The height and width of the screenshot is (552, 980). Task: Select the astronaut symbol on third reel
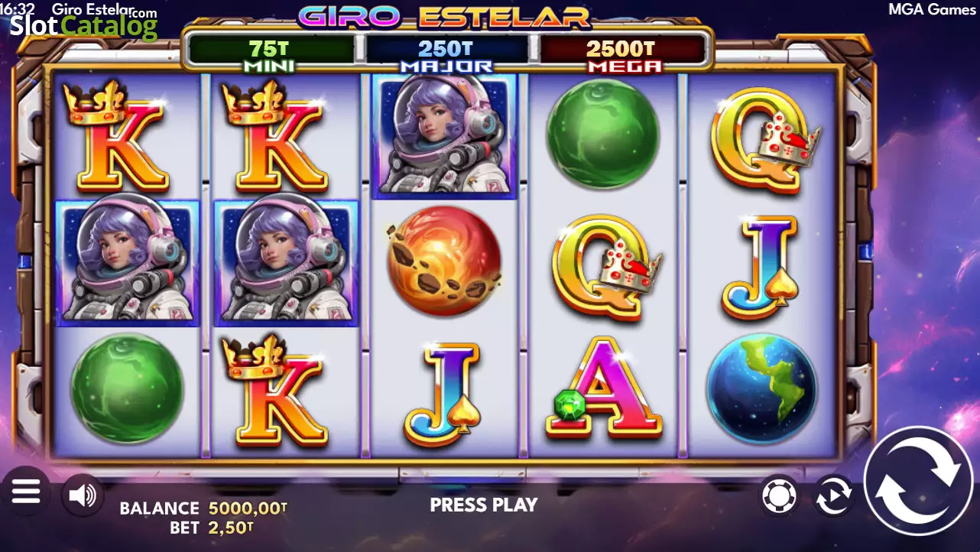click(x=444, y=135)
